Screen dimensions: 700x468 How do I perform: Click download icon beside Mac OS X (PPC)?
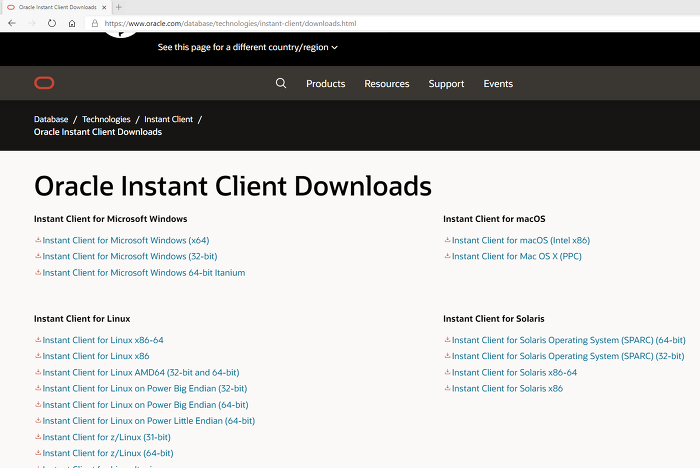pyautogui.click(x=447, y=256)
